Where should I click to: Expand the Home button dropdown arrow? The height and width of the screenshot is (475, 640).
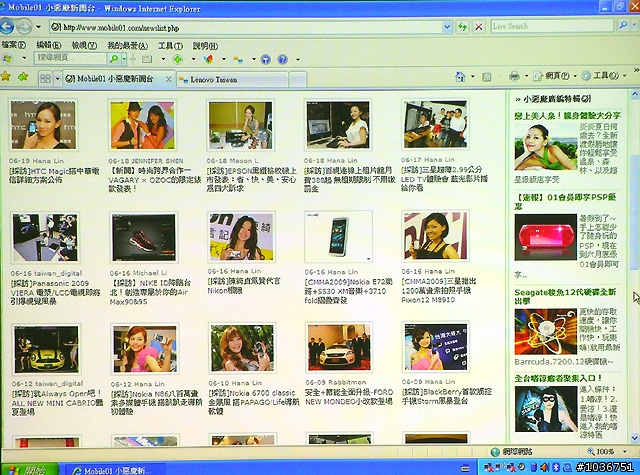(x=472, y=76)
